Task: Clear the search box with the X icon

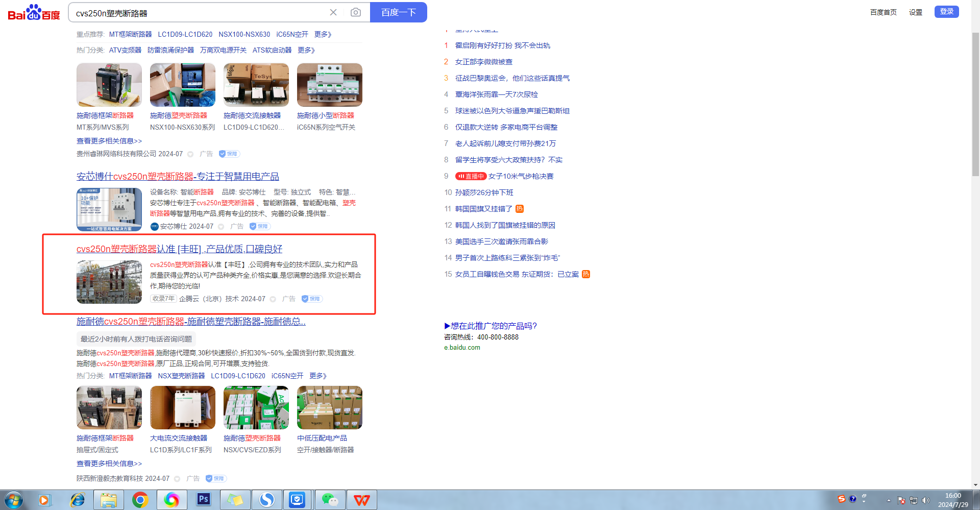Action: pos(333,12)
